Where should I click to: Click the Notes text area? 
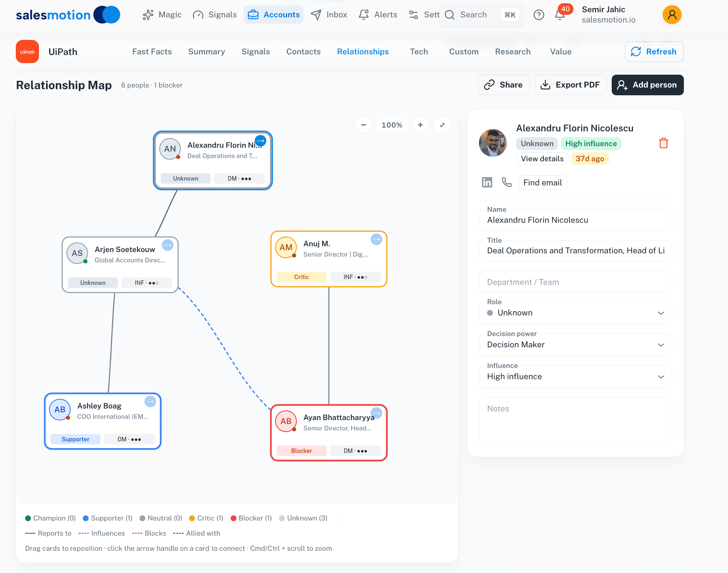click(575, 421)
